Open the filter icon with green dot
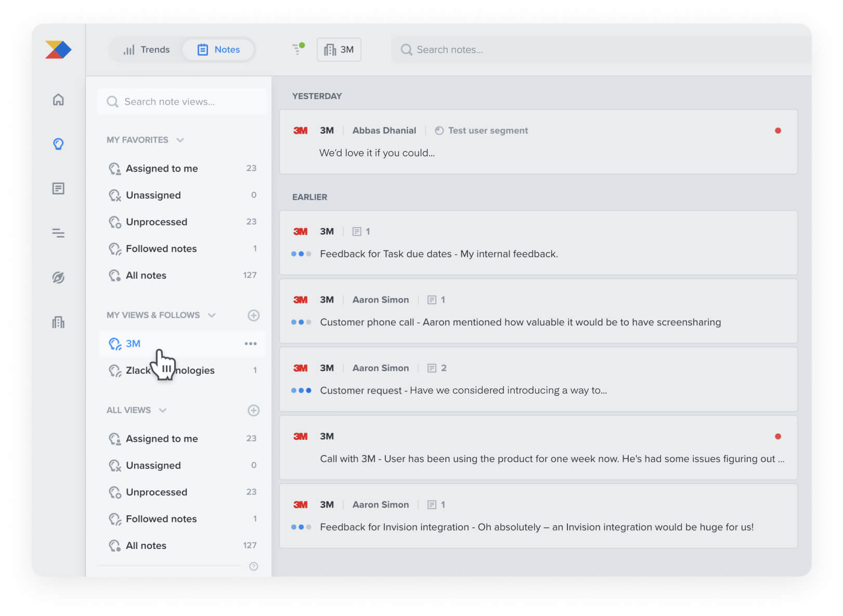The width and height of the screenshot is (843, 616). [298, 49]
